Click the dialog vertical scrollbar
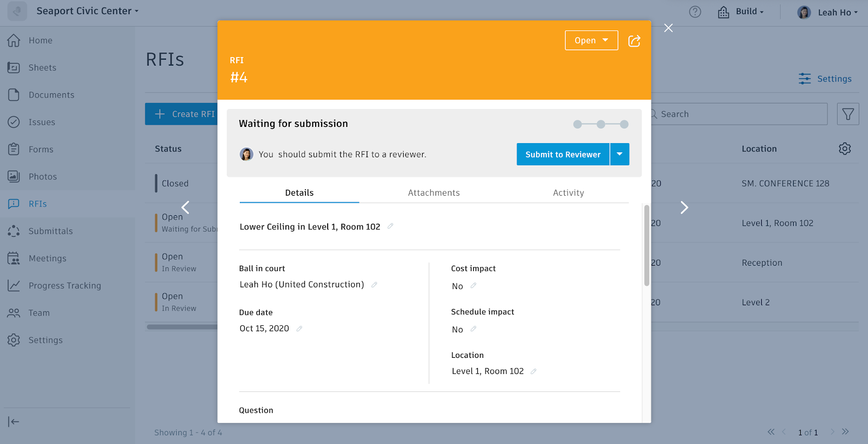868x444 pixels. (646, 245)
